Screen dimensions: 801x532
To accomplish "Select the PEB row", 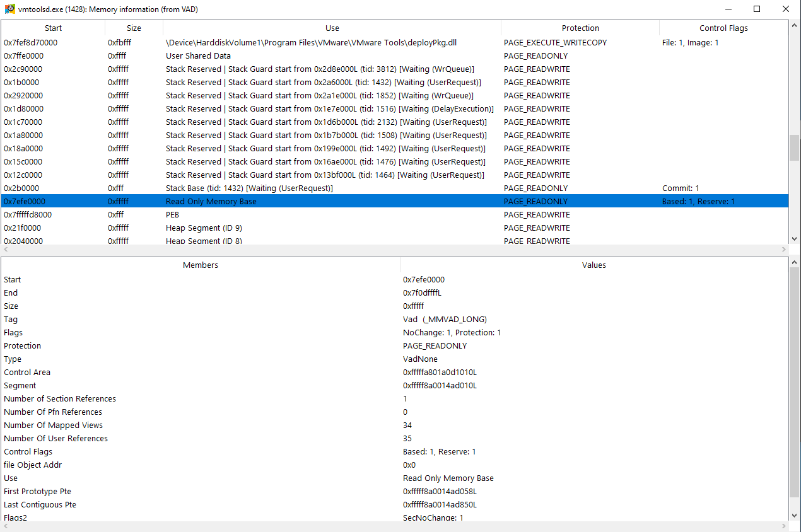I will click(x=394, y=215).
